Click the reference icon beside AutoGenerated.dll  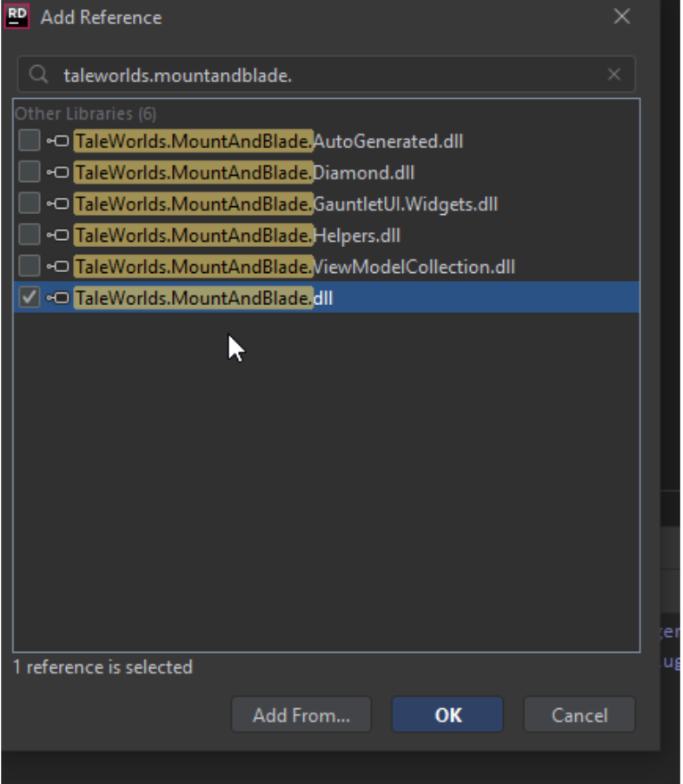coord(58,142)
